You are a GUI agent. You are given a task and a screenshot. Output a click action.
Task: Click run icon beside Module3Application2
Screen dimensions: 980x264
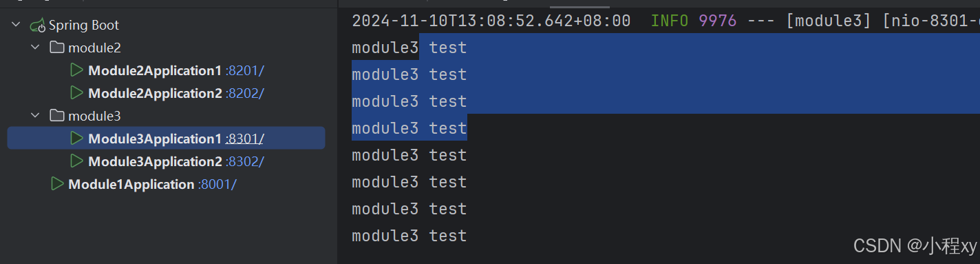(76, 161)
